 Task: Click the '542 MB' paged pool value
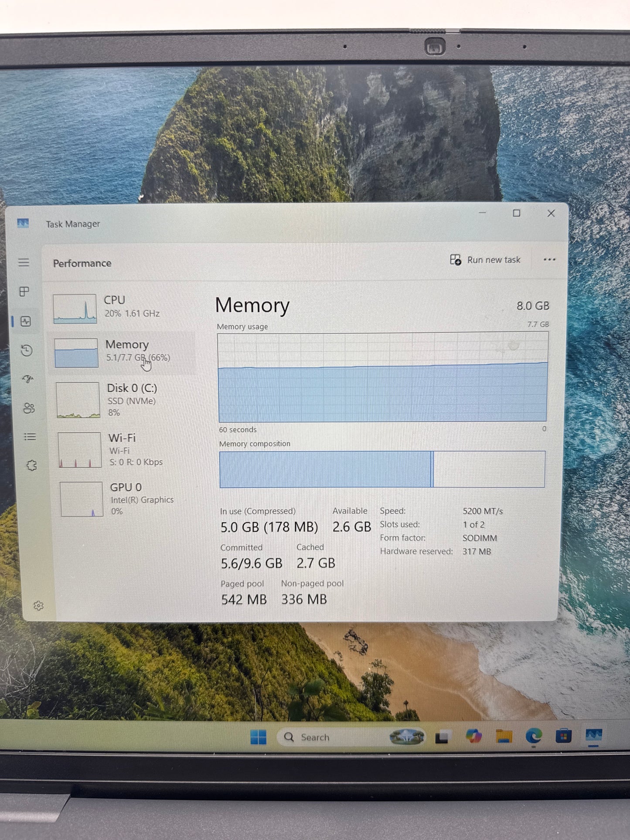coord(244,600)
